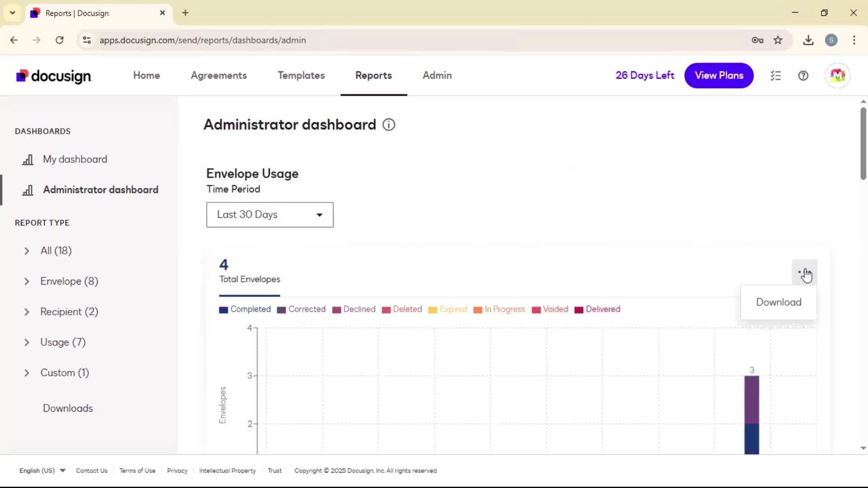Open the user profile avatar

(837, 76)
